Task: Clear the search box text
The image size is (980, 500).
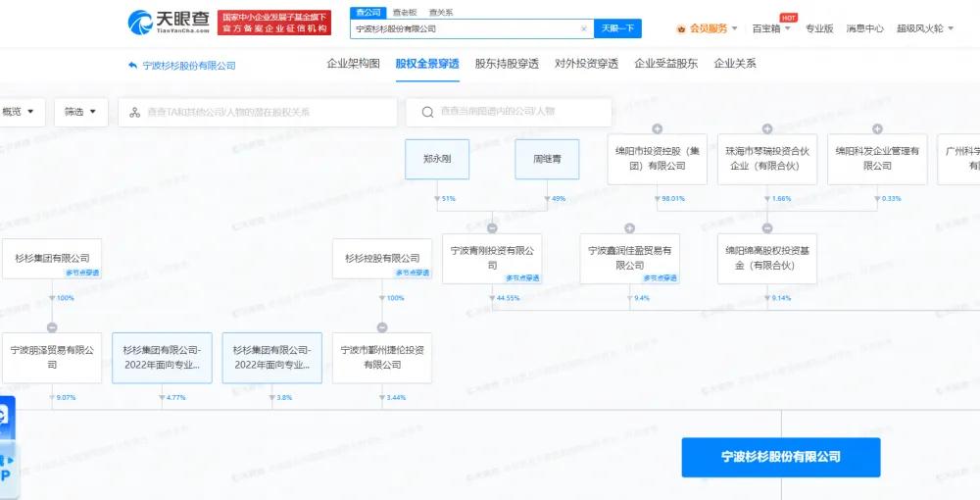Action: click(584, 28)
